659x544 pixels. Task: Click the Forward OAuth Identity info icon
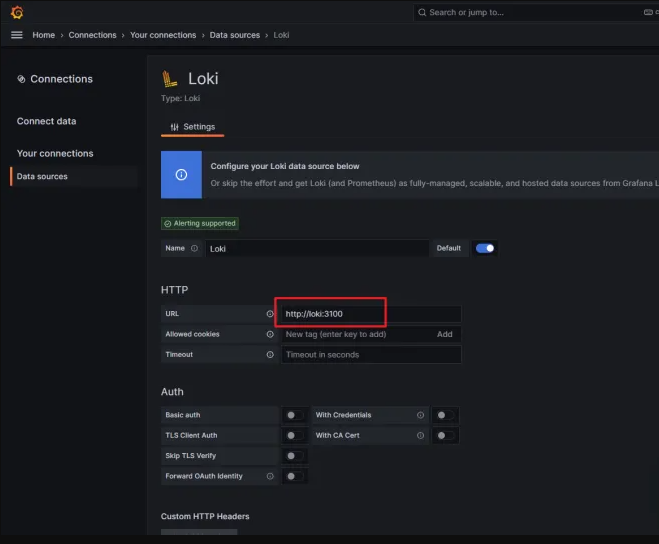[270, 476]
